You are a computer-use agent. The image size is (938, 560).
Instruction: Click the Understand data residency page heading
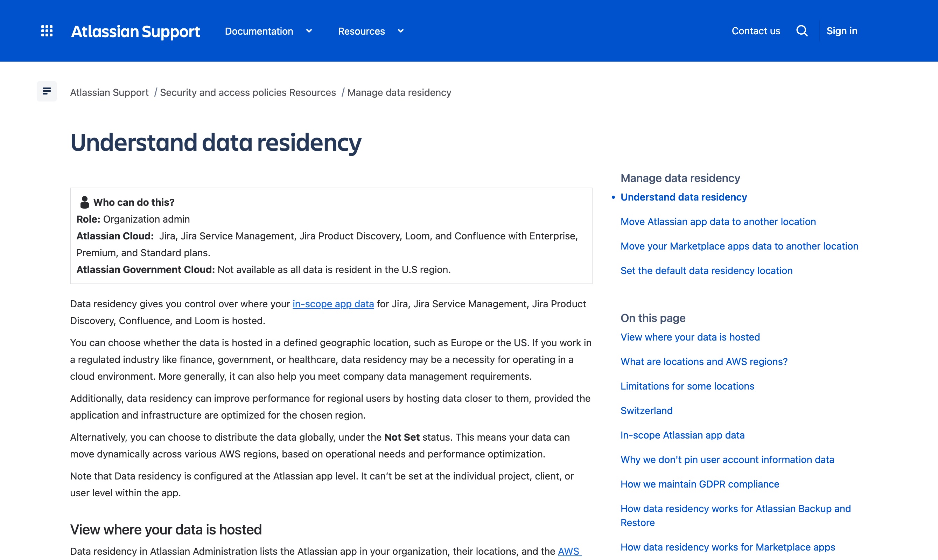coord(216,143)
